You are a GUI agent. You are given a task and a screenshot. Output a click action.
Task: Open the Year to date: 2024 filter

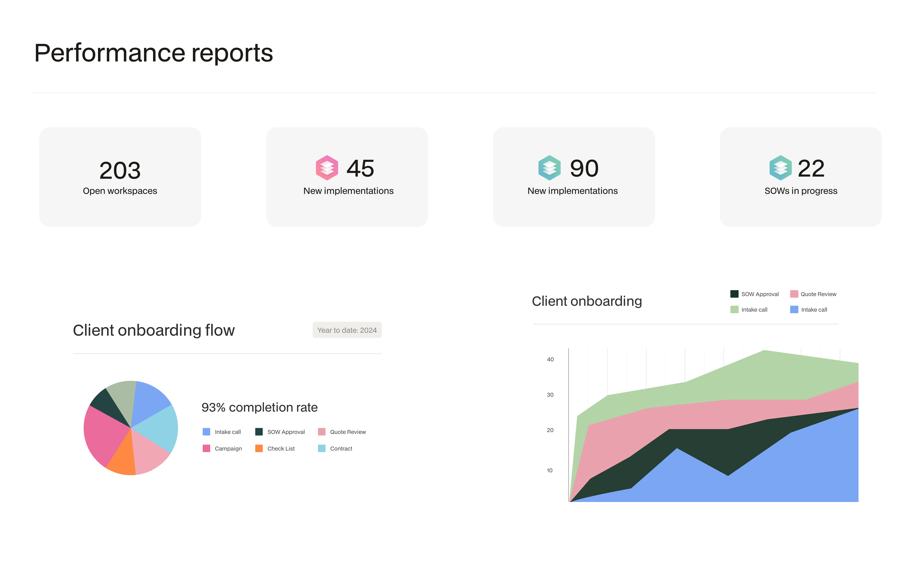coord(347,330)
